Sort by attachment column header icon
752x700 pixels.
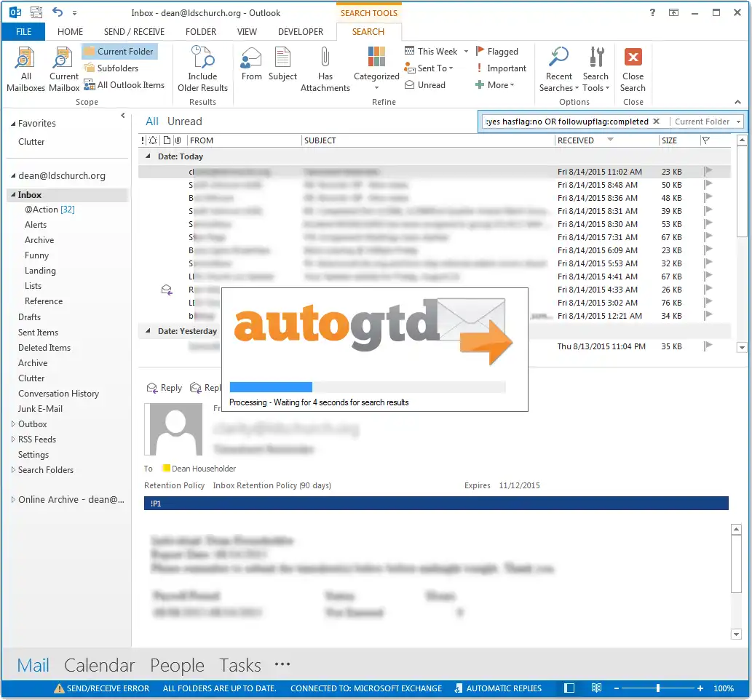tap(178, 140)
